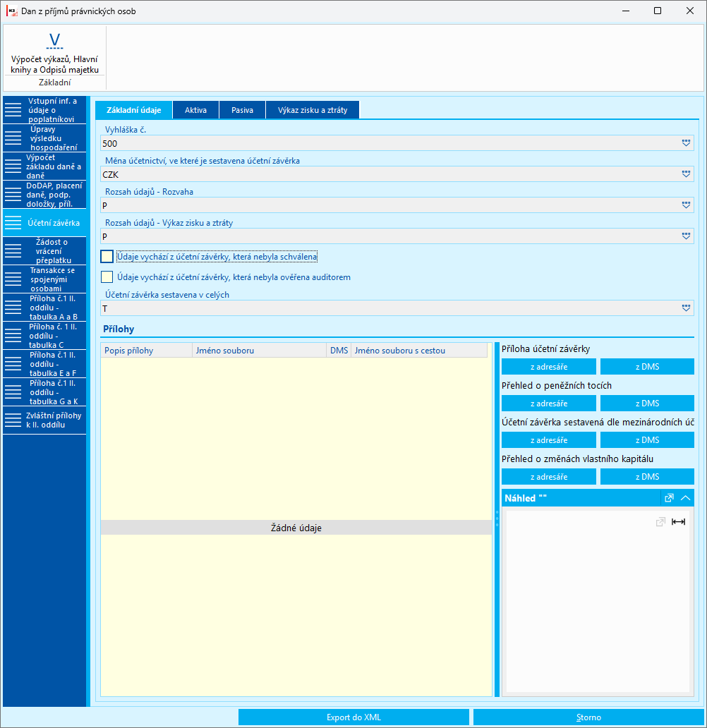The height and width of the screenshot is (728, 707).
Task: Click K2 application icon in title bar
Action: (11, 11)
